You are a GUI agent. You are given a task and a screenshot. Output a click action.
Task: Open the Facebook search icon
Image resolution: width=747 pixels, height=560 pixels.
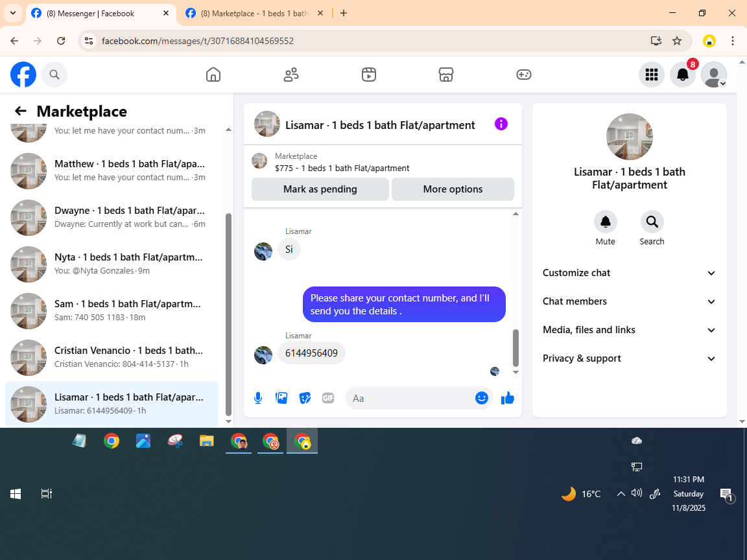[x=54, y=75]
